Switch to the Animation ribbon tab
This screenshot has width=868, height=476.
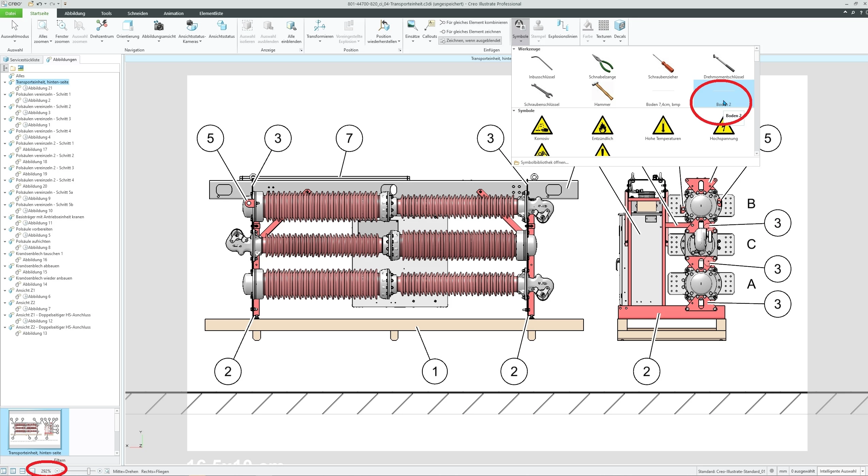pos(173,13)
